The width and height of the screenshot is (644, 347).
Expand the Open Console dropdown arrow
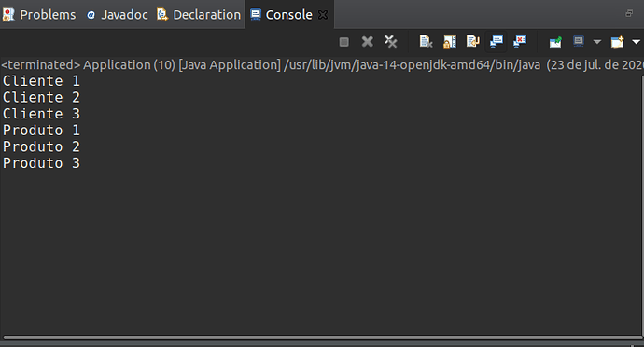tap(636, 41)
